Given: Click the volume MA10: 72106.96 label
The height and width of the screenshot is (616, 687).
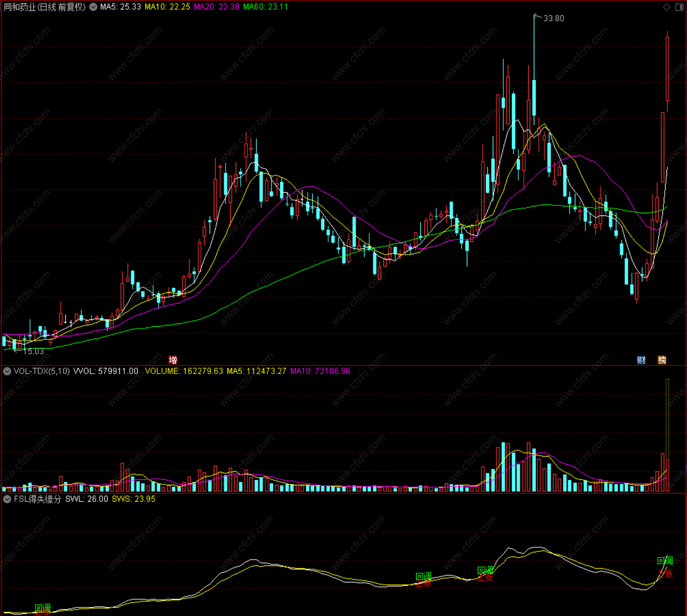Looking at the screenshot, I should pos(320,371).
